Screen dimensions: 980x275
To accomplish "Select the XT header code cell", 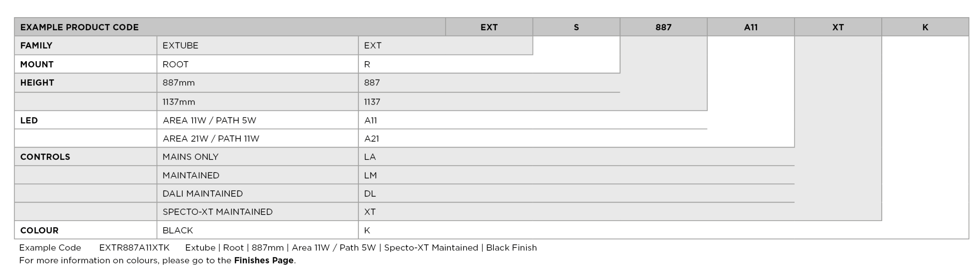I will point(838,27).
